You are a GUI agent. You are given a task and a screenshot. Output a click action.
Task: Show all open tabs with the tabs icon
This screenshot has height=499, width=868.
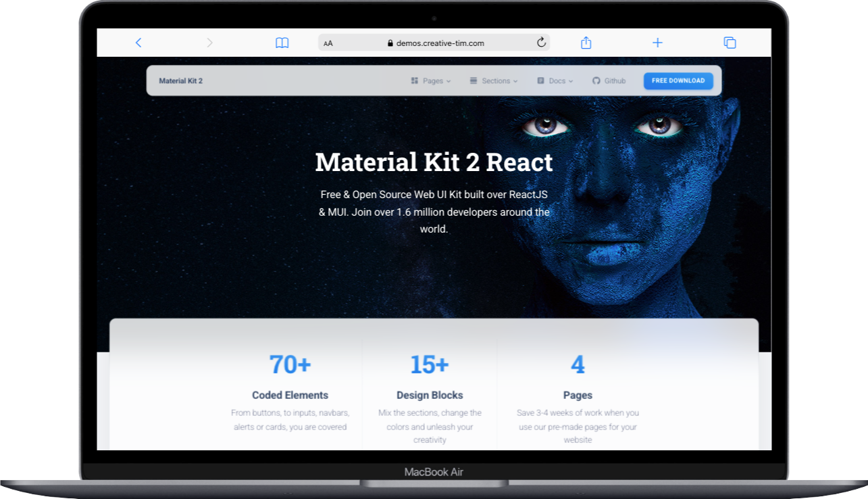click(730, 42)
